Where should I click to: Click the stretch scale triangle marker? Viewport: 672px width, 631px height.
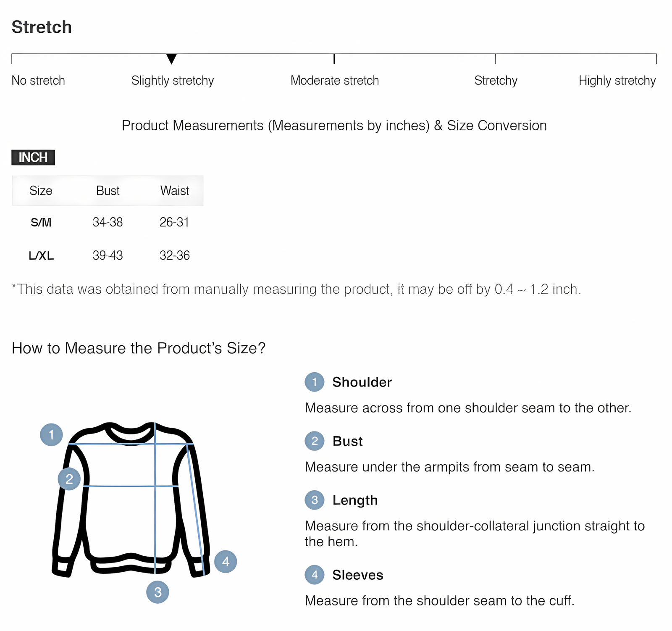(171, 59)
